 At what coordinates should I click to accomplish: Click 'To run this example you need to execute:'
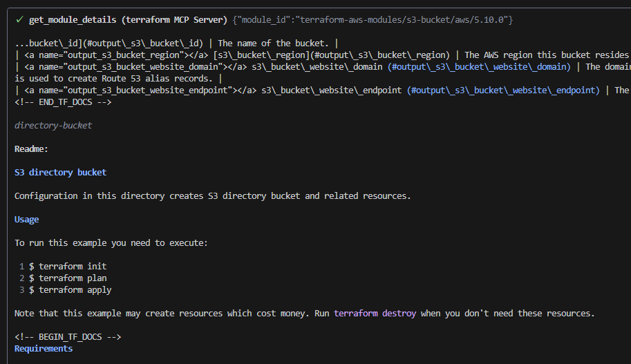[111, 243]
